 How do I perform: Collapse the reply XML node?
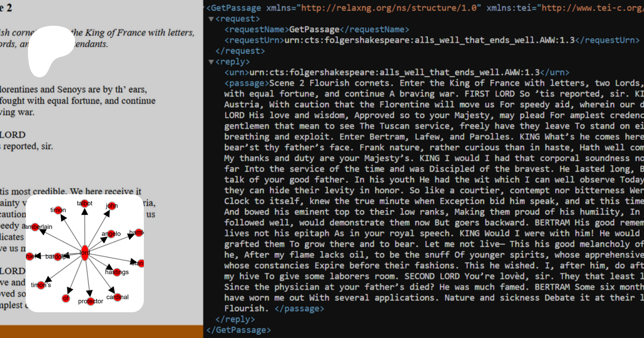pos(211,62)
